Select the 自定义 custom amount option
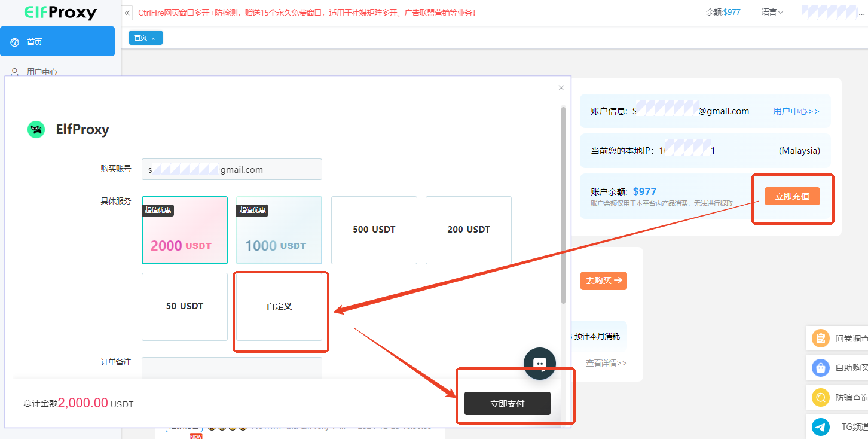868x439 pixels. (279, 307)
